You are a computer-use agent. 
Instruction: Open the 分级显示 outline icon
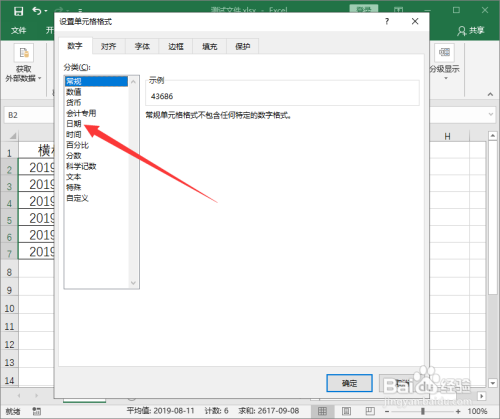(x=444, y=52)
